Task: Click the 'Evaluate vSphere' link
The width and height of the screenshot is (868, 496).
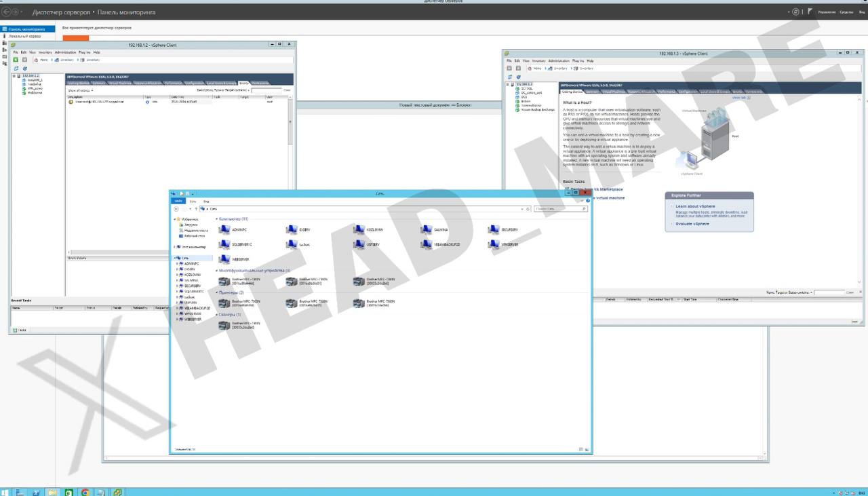Action: tap(692, 223)
